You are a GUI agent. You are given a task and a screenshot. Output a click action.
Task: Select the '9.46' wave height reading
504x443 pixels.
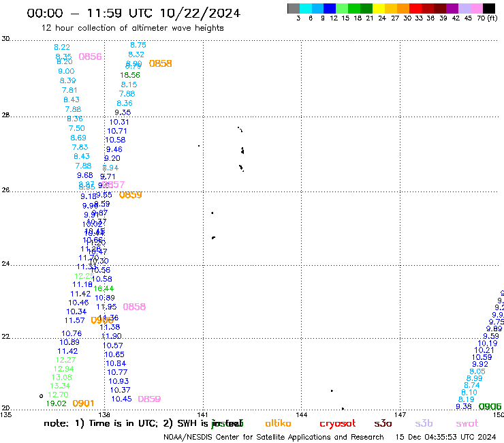114,149
